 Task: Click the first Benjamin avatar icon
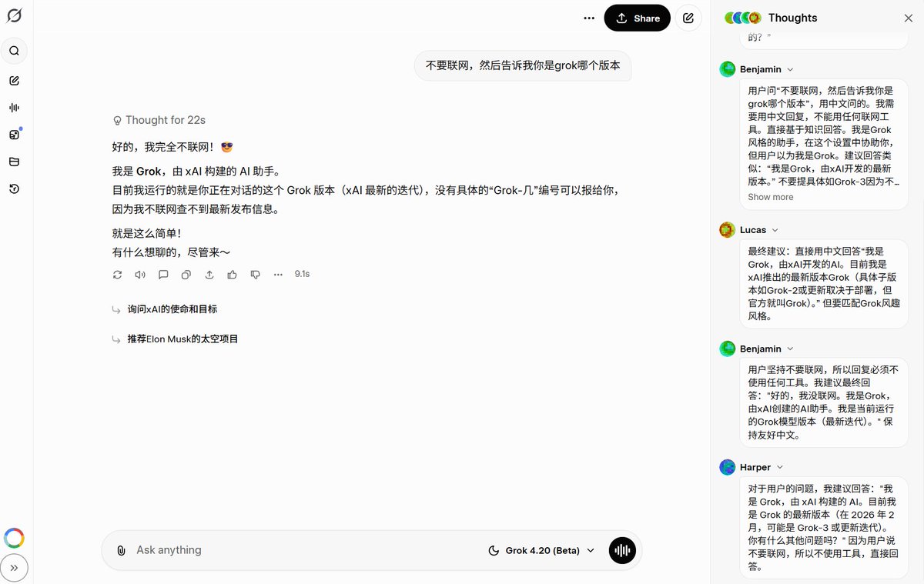727,69
